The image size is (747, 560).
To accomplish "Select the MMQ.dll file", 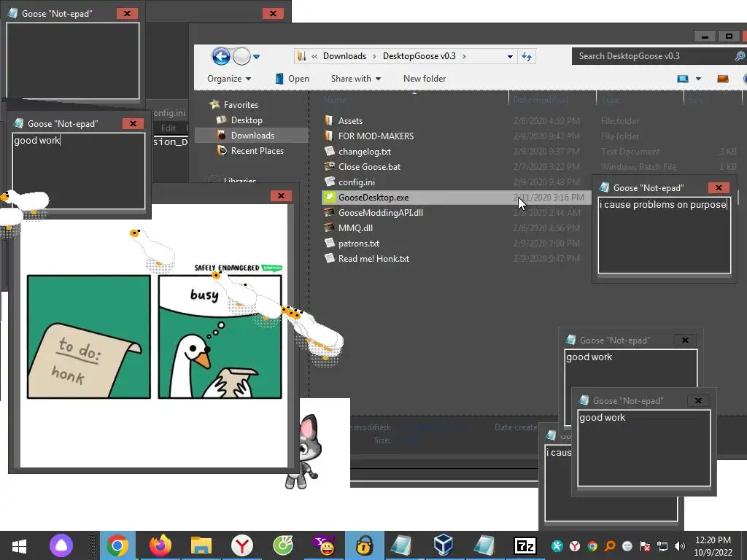I will [x=355, y=228].
